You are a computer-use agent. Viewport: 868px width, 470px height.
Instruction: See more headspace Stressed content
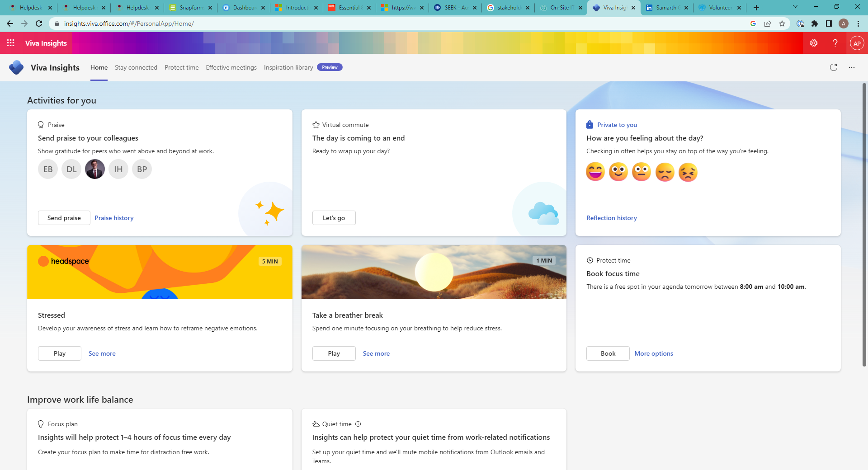click(x=102, y=353)
